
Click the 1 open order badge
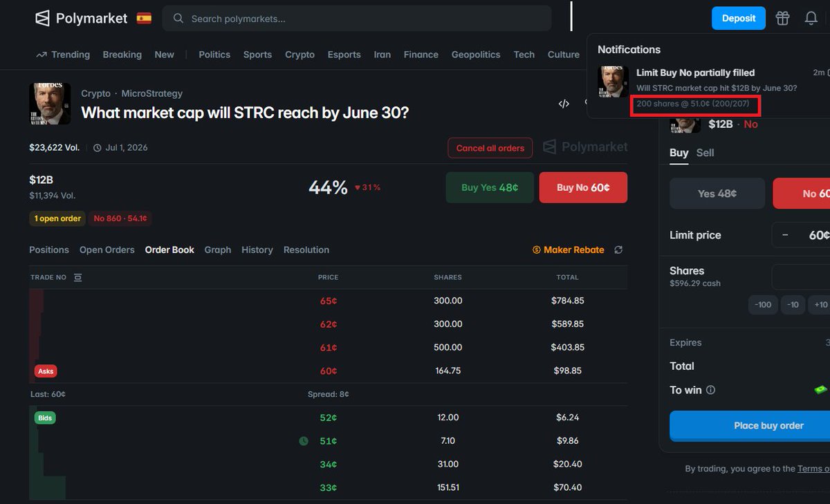click(57, 218)
